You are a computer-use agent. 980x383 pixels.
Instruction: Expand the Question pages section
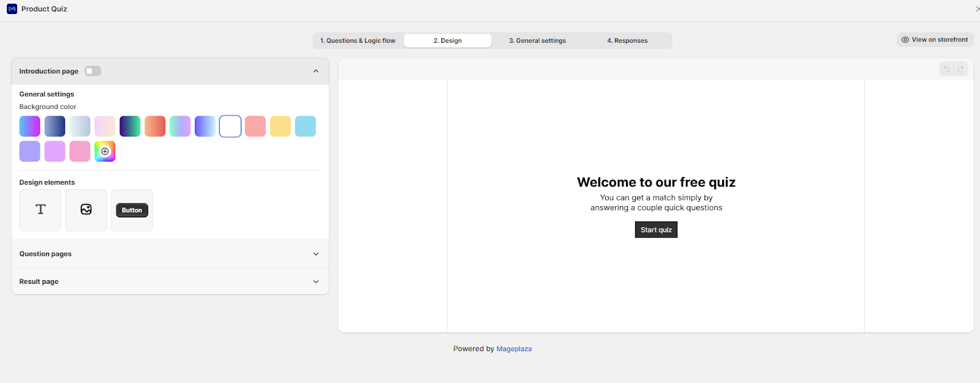click(x=316, y=254)
